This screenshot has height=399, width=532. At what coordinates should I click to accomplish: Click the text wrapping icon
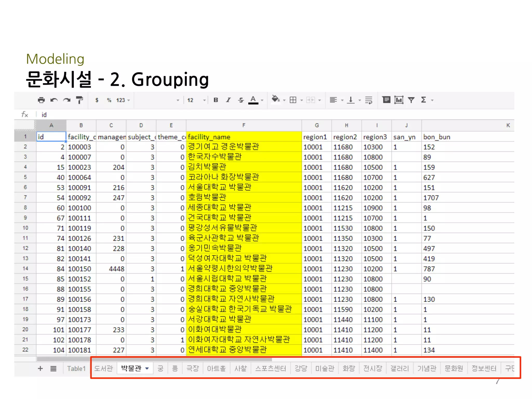(x=369, y=100)
